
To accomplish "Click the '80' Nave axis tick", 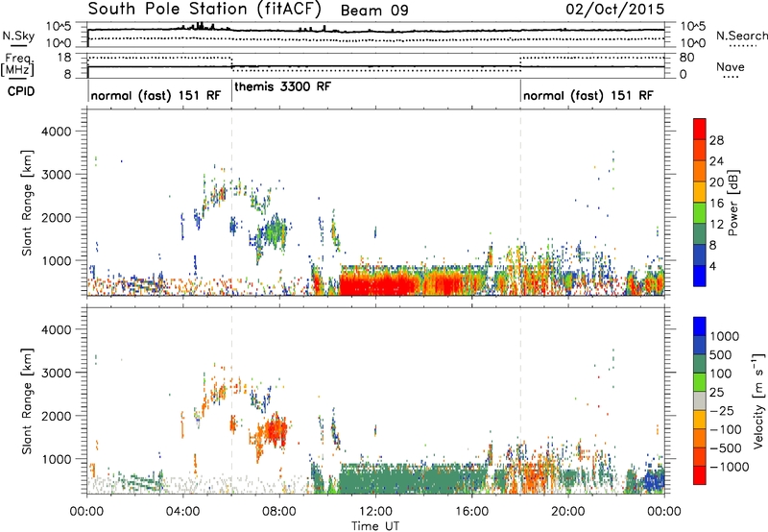I will pyautogui.click(x=686, y=58).
